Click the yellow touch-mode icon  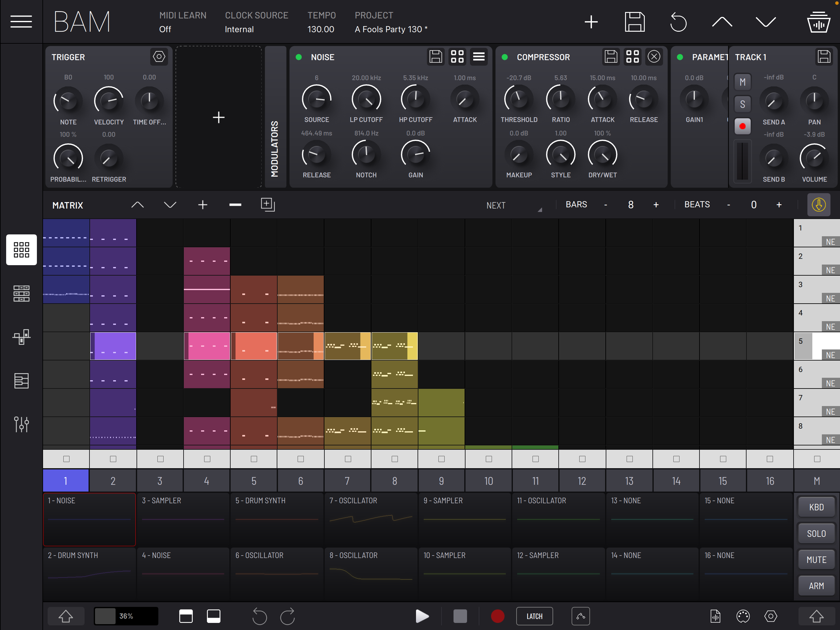(818, 205)
